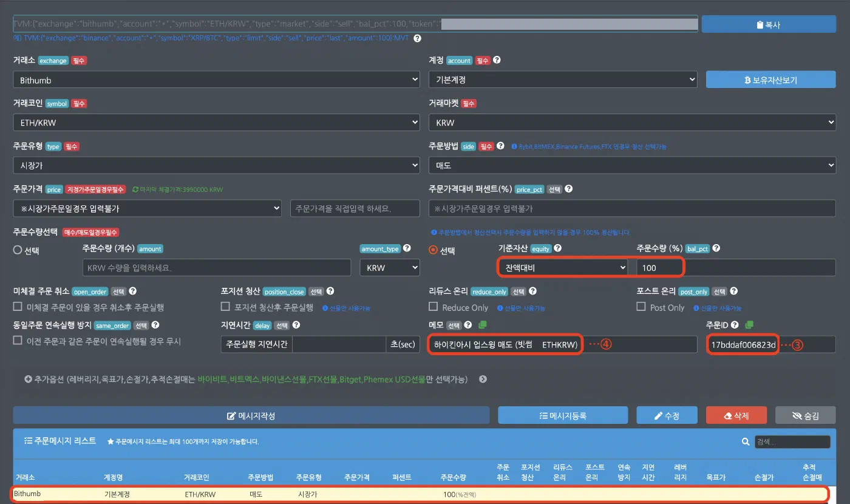This screenshot has height=504, width=850.
Task: Toggle the Post Only checkbox
Action: (x=641, y=307)
